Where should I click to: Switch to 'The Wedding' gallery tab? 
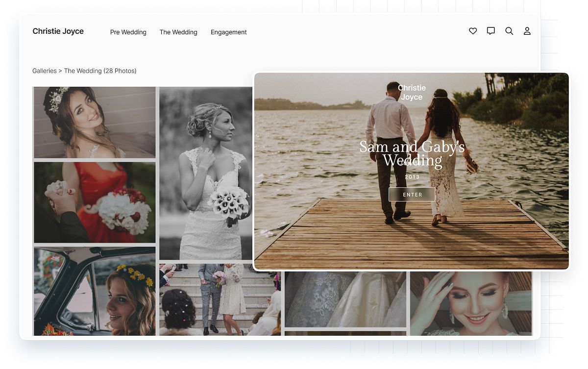178,32
